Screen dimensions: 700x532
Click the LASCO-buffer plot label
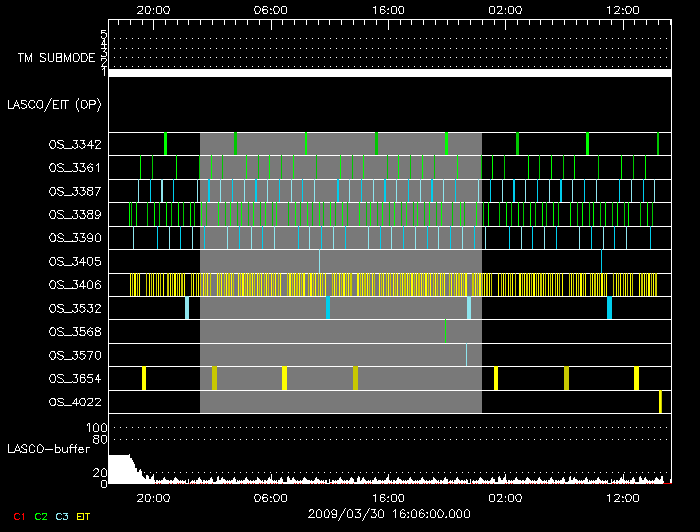point(48,448)
